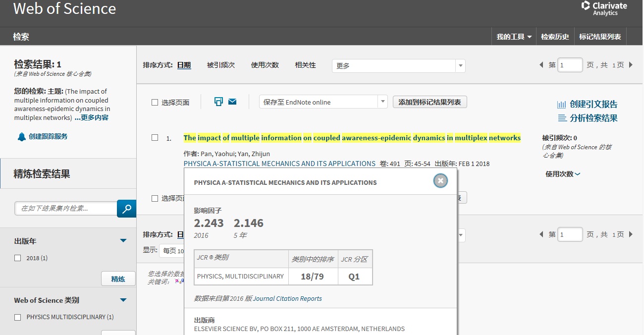Click the lower page number input box
The height and width of the screenshot is (335, 644).
(x=570, y=234)
